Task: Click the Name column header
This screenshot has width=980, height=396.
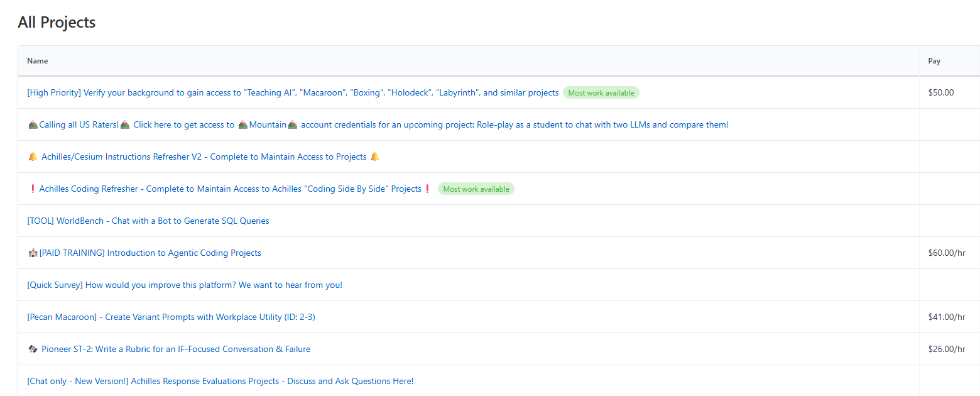Action: pos(38,61)
